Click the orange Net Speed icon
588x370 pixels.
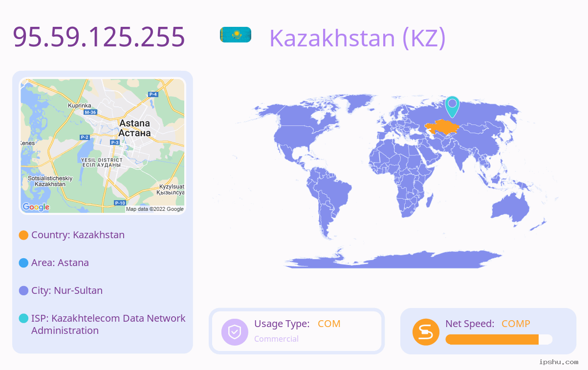point(426,332)
